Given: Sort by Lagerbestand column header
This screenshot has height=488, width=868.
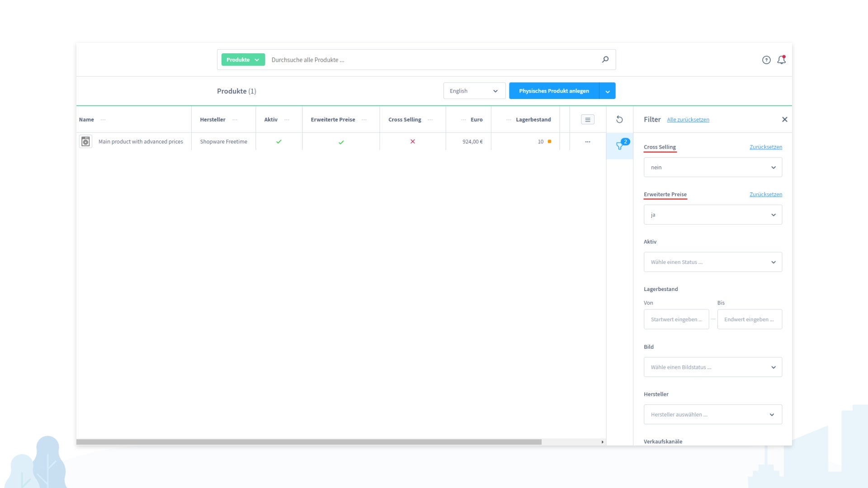Looking at the screenshot, I should [533, 120].
